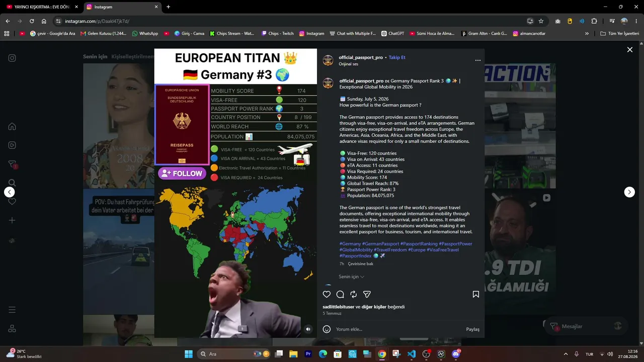Expand the Senin için comment sorting dropdown
The image size is (644, 362).
pyautogui.click(x=351, y=277)
